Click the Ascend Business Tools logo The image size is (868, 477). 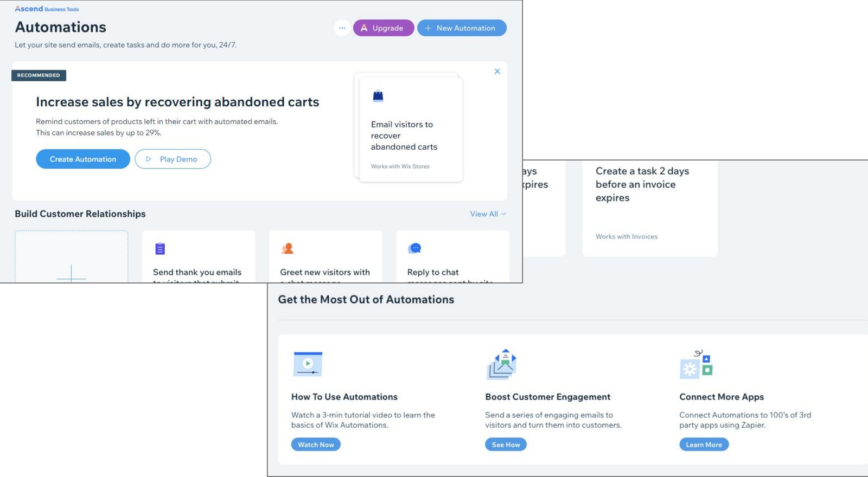(47, 9)
